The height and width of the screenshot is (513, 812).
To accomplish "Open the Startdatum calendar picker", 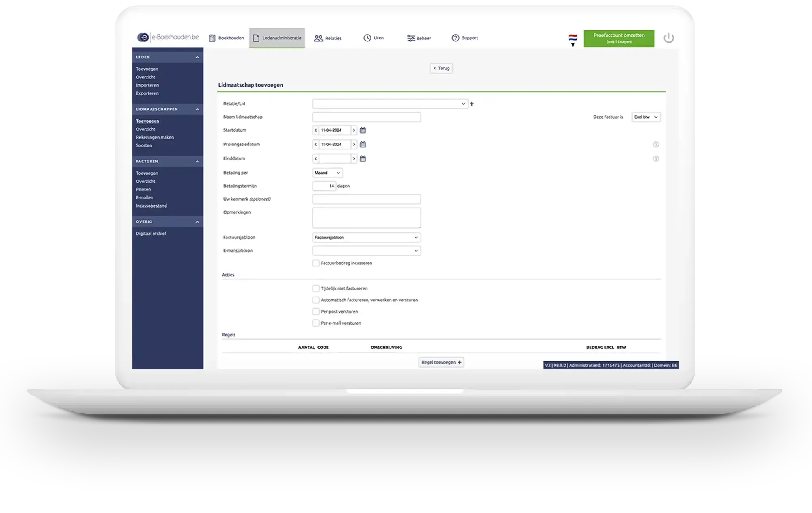I will [x=363, y=130].
